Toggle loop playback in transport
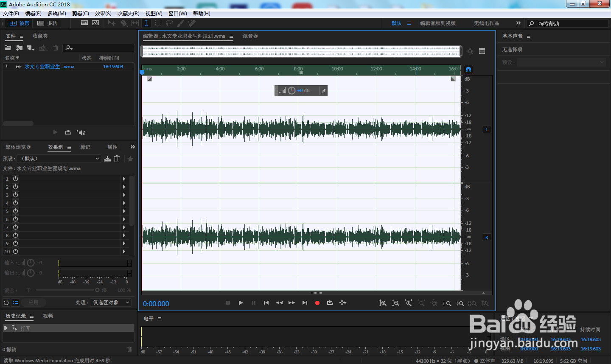The width and height of the screenshot is (611, 364). 330,303
